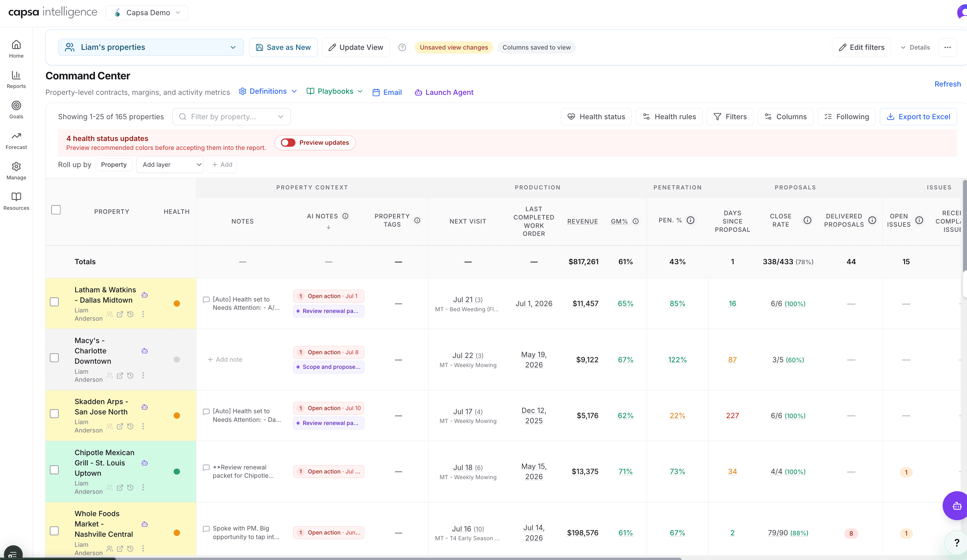Click the Property roll-up chip
This screenshot has height=560, width=967.
click(113, 165)
